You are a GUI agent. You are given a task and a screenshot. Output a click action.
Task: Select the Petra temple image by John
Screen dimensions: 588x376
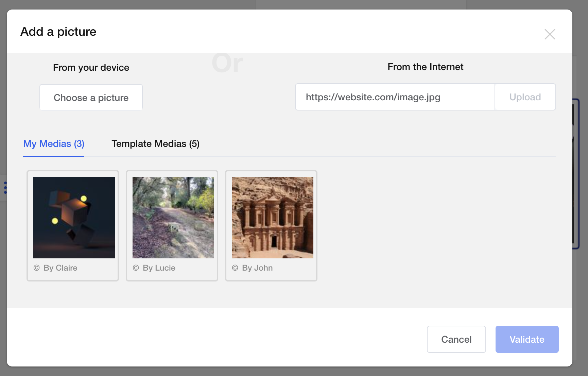point(273,218)
